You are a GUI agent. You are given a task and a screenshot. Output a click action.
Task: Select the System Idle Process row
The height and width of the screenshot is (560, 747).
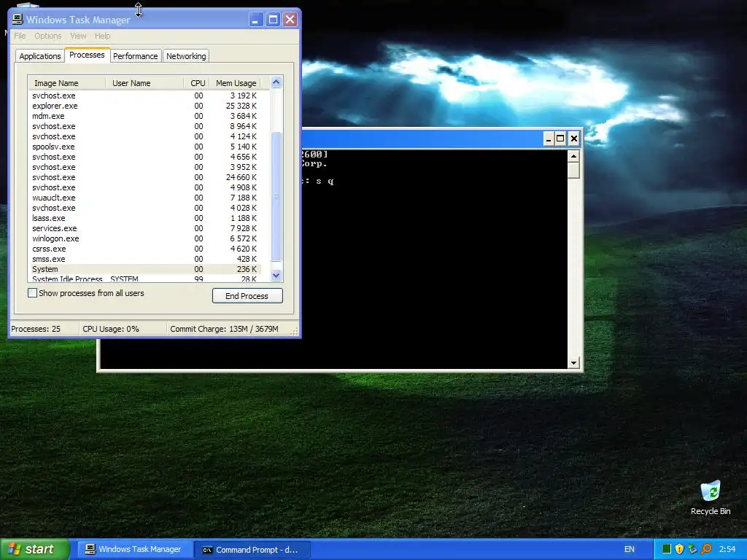(144, 279)
